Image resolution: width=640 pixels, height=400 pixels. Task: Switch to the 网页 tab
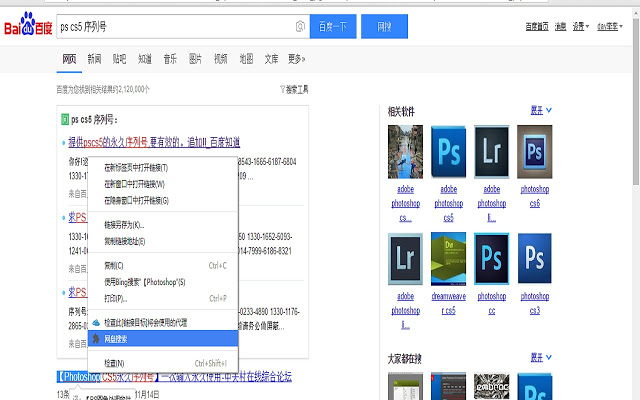point(69,59)
